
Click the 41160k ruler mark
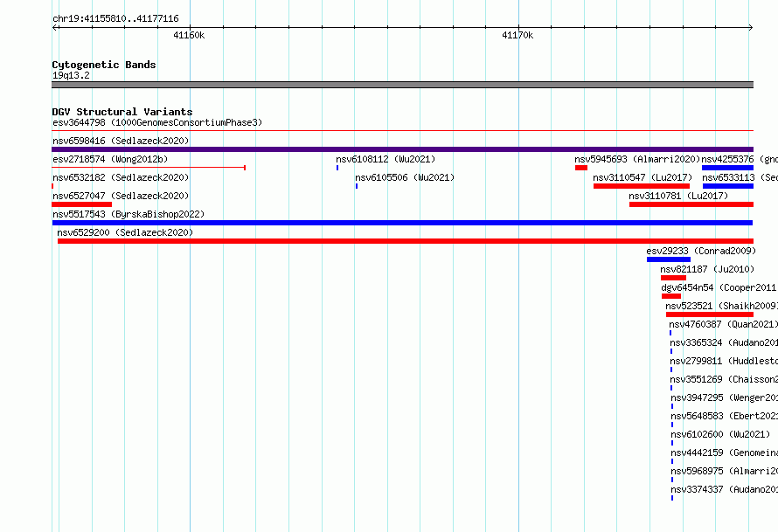tap(189, 35)
